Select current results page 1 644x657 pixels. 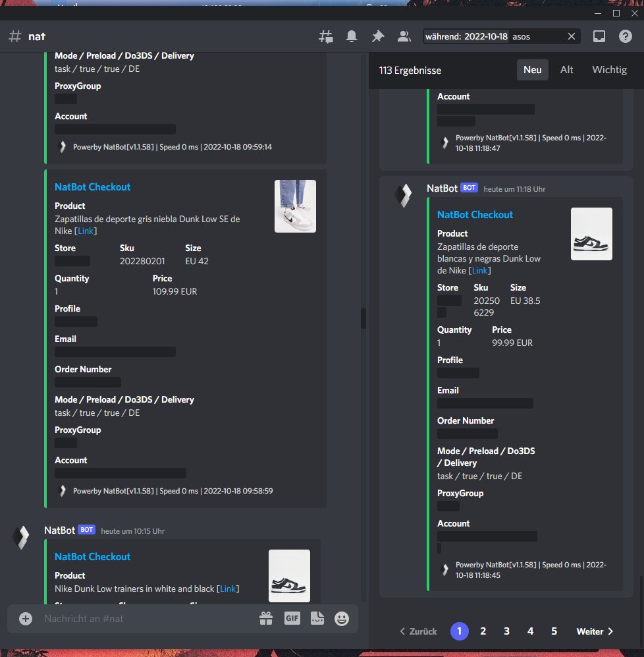pyautogui.click(x=460, y=631)
